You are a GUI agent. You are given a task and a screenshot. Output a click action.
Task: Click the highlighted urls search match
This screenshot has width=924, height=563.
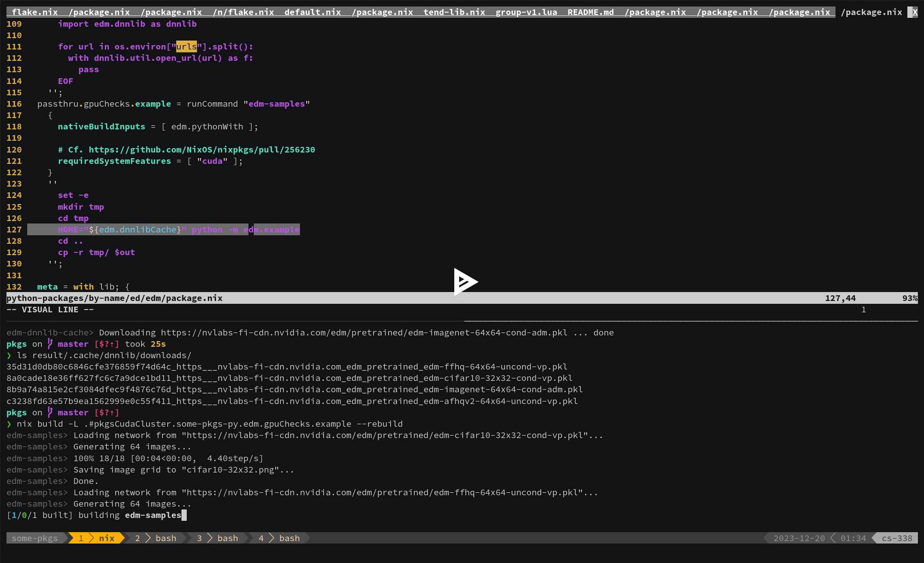186,47
